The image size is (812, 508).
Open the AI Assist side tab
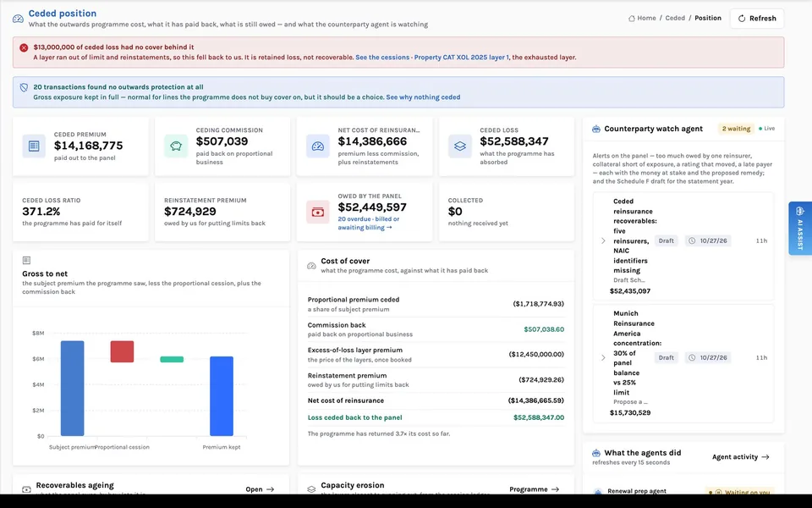800,228
